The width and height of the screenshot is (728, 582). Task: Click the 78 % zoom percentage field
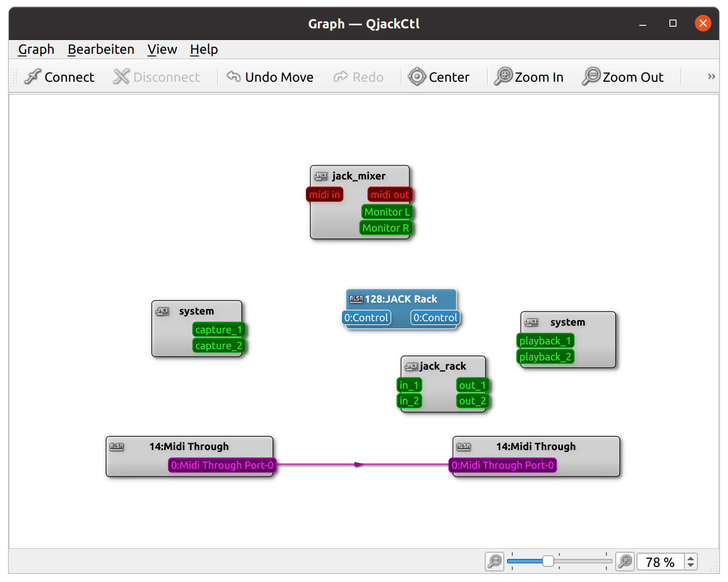[660, 561]
